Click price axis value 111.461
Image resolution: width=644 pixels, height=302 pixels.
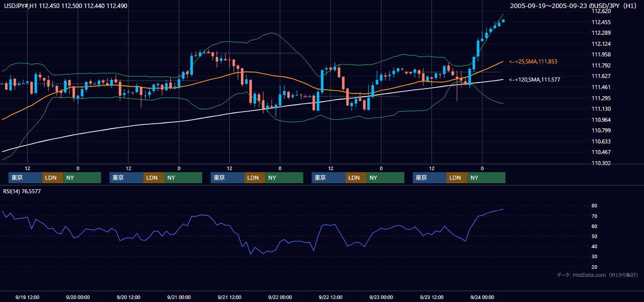coord(601,87)
